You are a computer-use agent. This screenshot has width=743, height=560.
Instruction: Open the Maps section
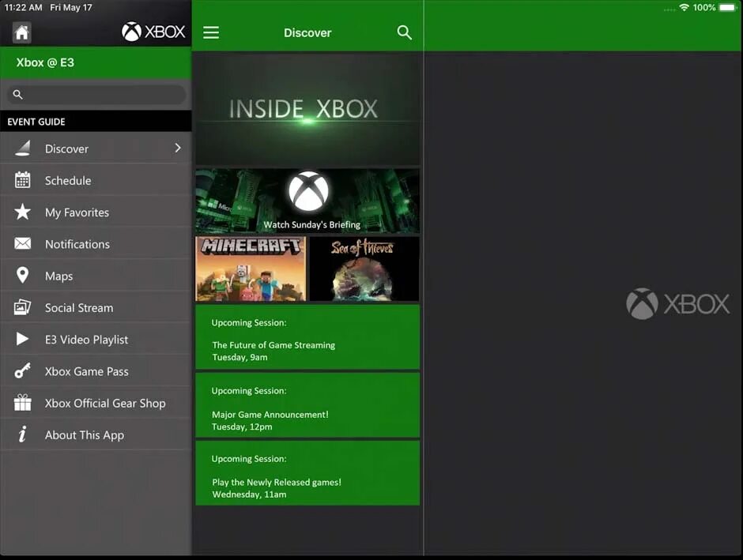[x=96, y=276]
